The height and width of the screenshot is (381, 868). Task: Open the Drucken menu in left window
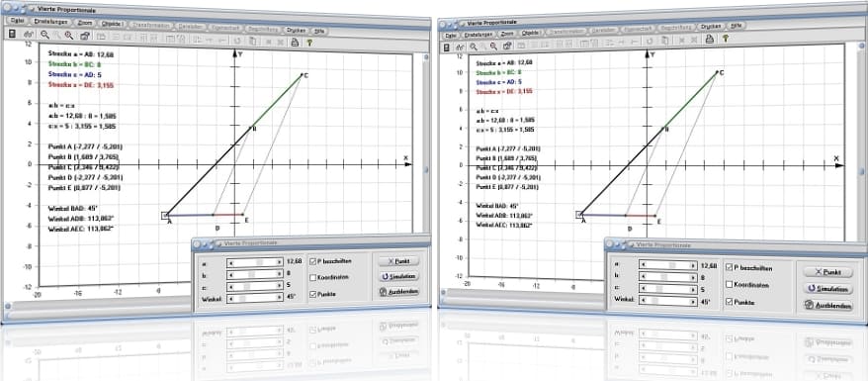pyautogui.click(x=297, y=30)
